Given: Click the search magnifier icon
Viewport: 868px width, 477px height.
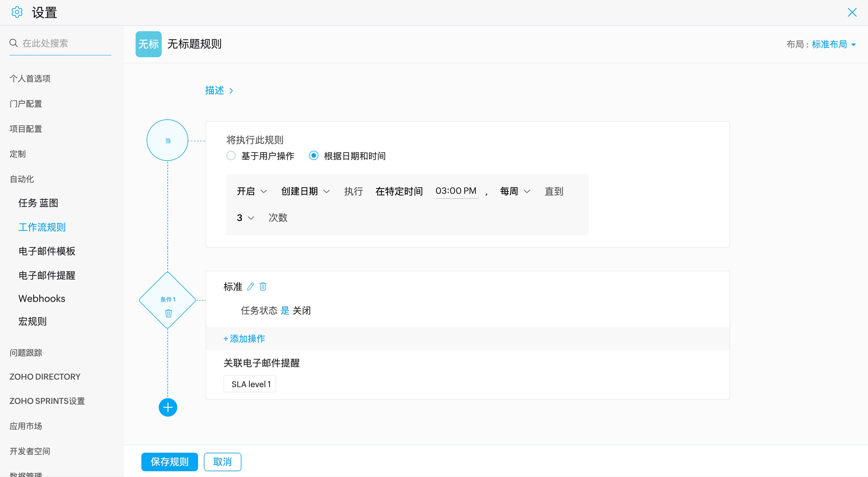Looking at the screenshot, I should point(14,43).
